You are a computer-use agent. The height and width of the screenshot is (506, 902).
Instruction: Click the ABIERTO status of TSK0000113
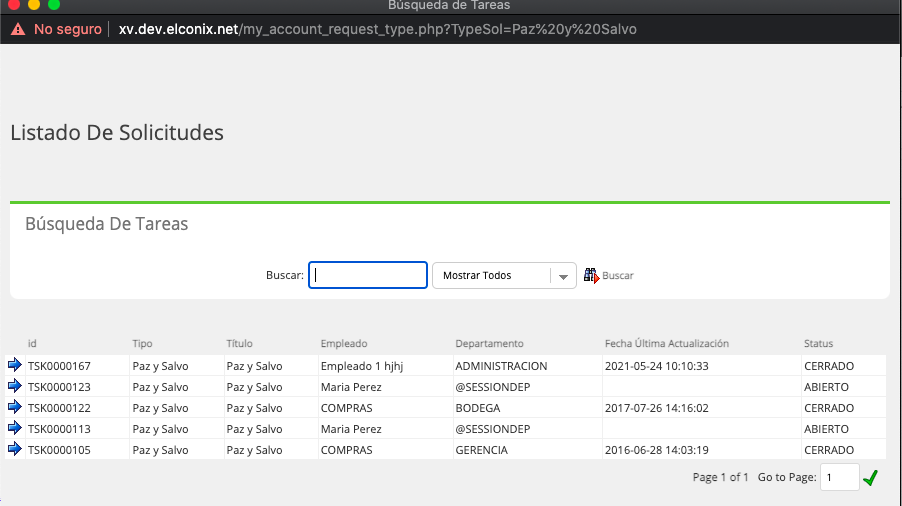(826, 429)
